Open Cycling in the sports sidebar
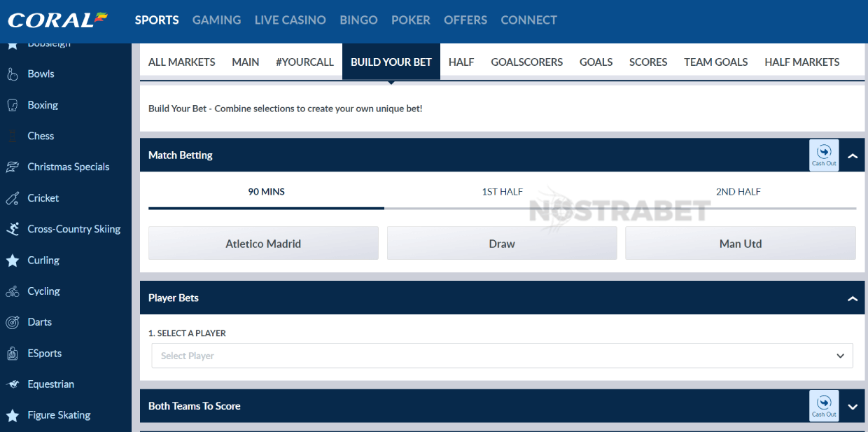The image size is (868, 432). (43, 291)
